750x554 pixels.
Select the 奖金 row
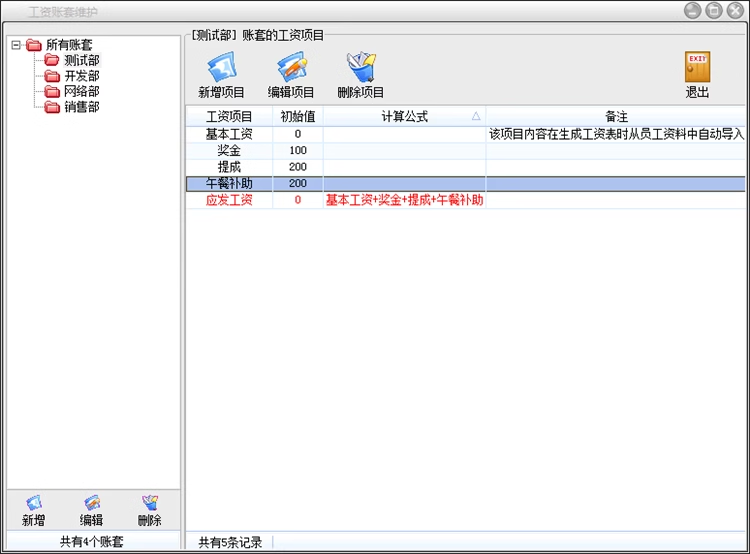(465, 151)
